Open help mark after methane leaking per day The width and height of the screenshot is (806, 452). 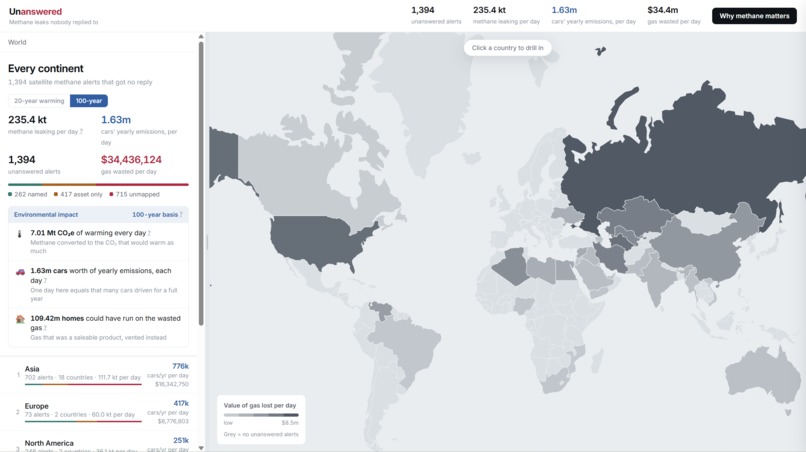pyautogui.click(x=81, y=132)
